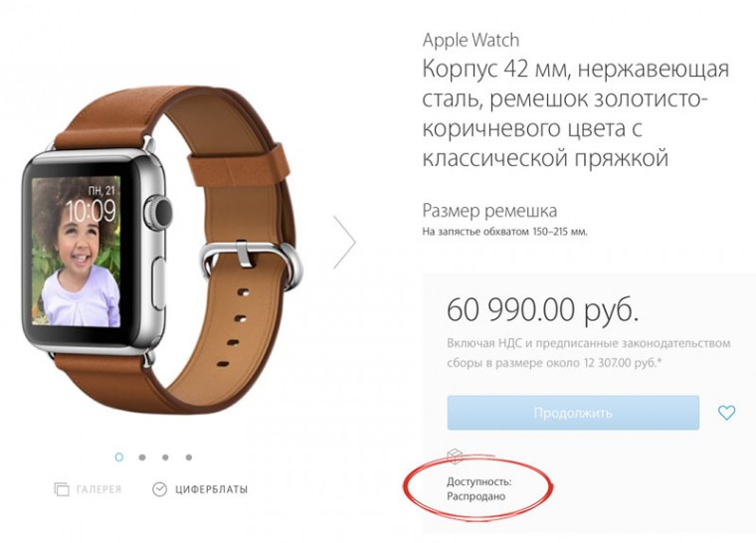Add to favorites with heart icon
756x543 pixels.
(x=726, y=413)
